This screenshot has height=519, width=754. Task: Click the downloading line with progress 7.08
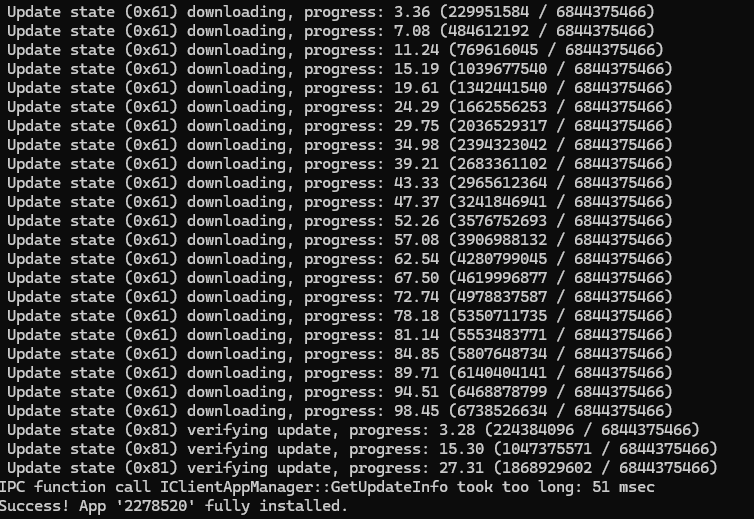tap(331, 31)
